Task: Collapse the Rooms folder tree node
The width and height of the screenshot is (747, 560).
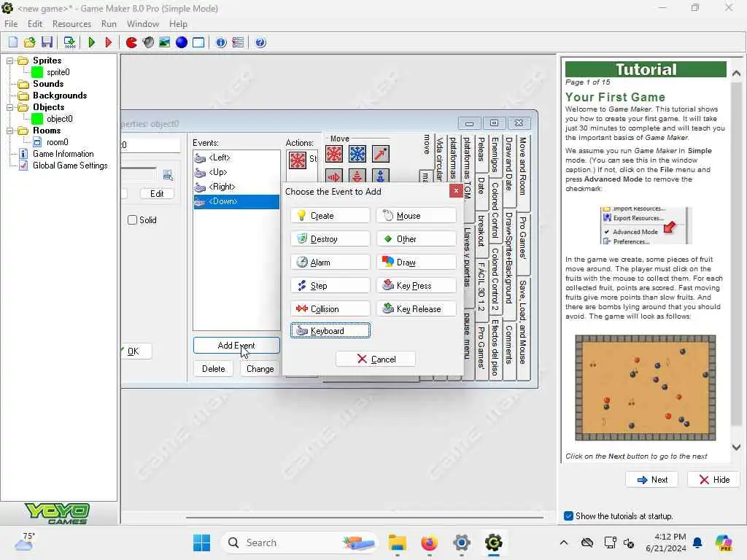Action: [x=9, y=131]
